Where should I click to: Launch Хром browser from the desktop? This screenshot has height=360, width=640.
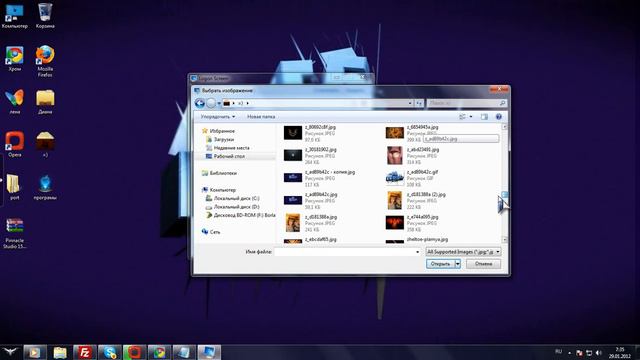(14, 59)
